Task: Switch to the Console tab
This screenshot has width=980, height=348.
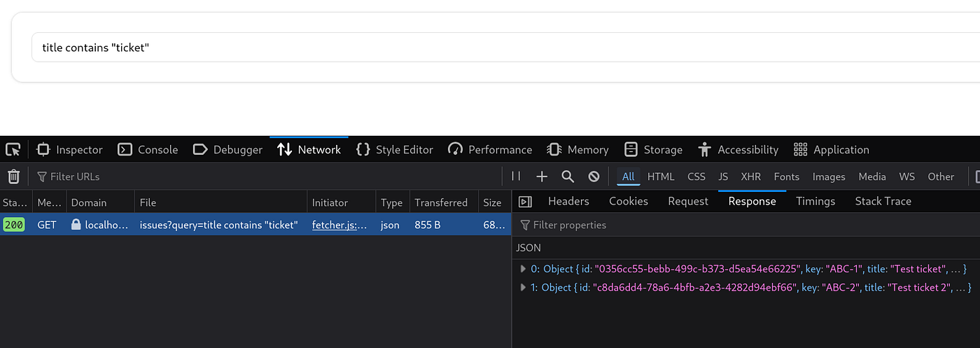Action: [x=148, y=149]
